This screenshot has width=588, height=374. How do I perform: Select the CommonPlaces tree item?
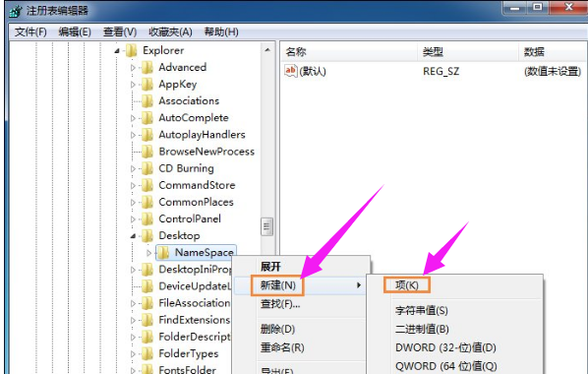[196, 202]
